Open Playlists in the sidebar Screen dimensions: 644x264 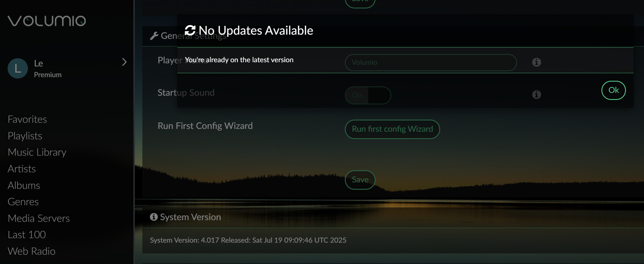(x=25, y=136)
